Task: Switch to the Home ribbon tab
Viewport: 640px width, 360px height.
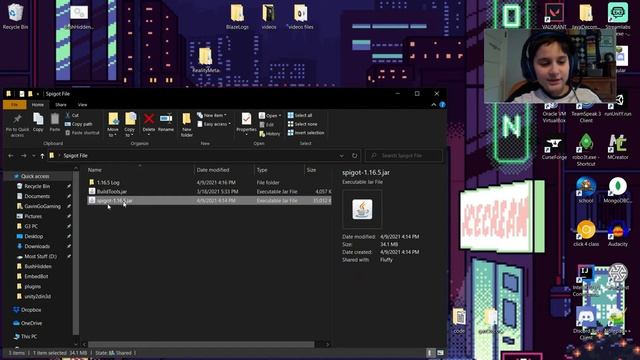Action: [x=38, y=105]
